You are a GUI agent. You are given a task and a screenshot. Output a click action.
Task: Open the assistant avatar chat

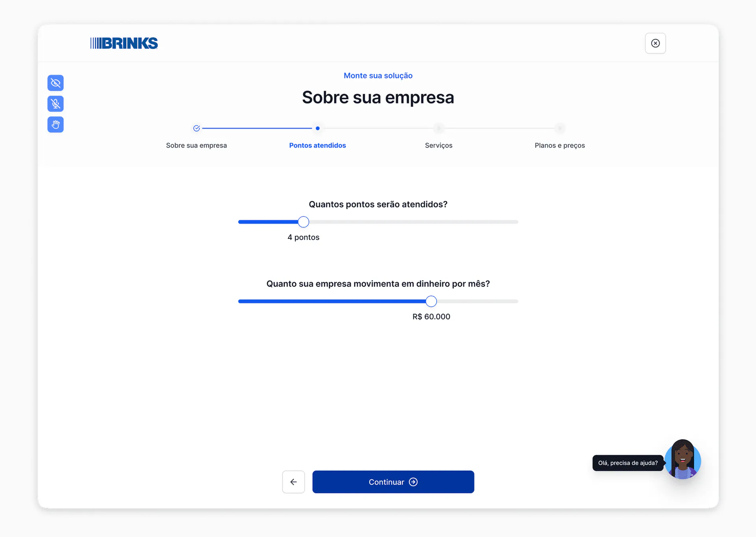[x=683, y=460]
